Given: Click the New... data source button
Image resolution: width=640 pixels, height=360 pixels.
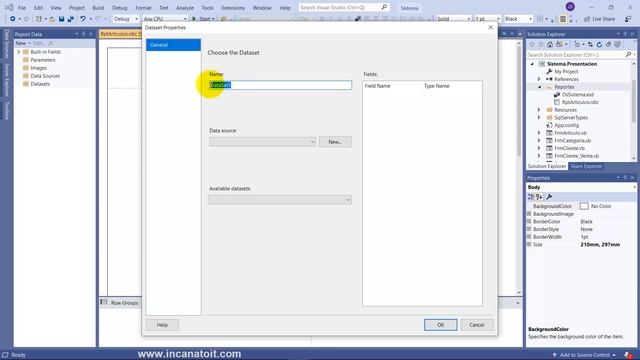Looking at the screenshot, I should coord(335,142).
